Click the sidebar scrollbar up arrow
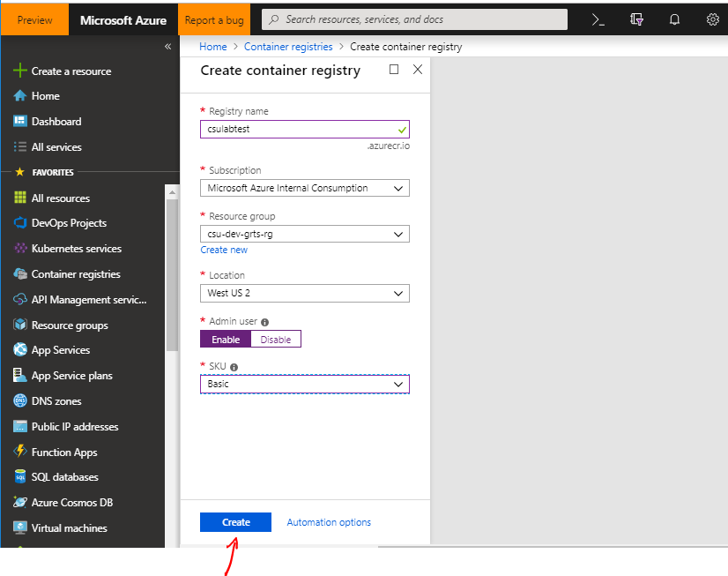728x576 pixels. 172,191
